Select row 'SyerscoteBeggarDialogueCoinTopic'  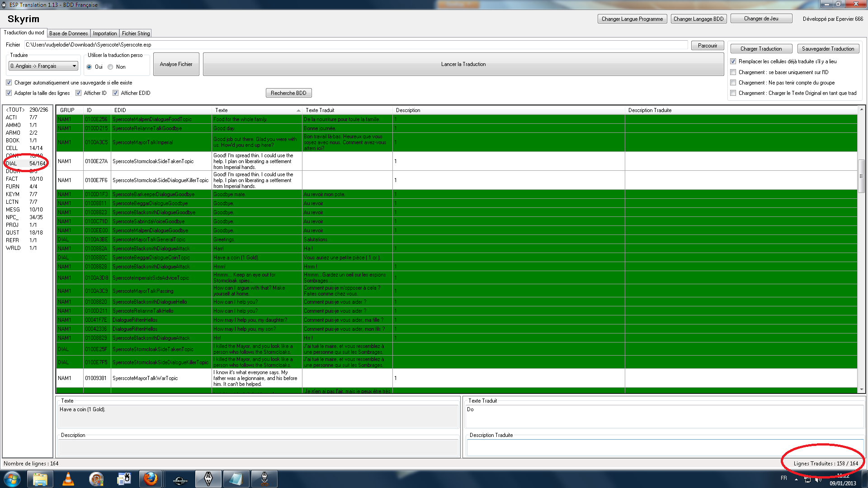(457, 258)
